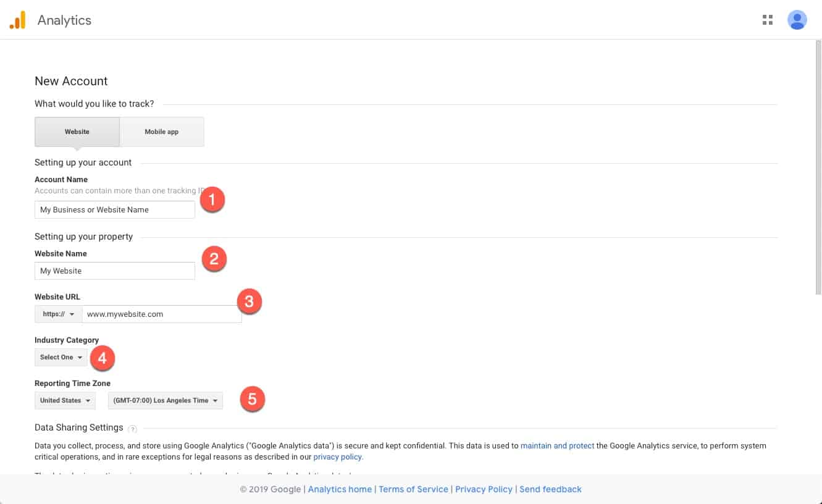Click the Setting up your property heading
Image resolution: width=822 pixels, height=504 pixels.
pyautogui.click(x=83, y=237)
